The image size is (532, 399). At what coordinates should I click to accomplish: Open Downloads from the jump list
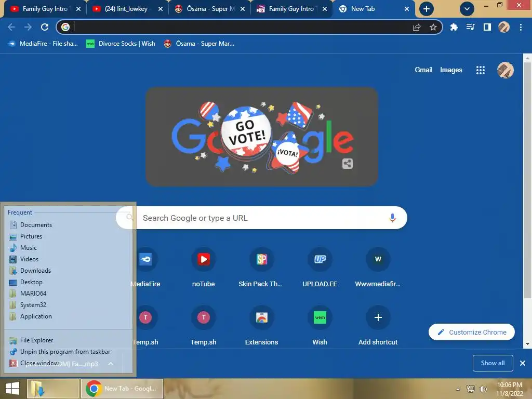coord(68,270)
